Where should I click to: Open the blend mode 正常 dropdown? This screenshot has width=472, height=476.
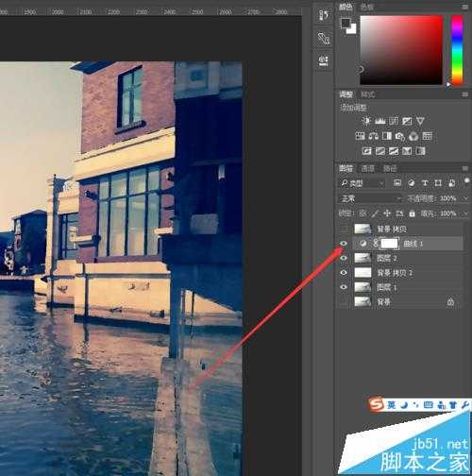click(x=371, y=198)
